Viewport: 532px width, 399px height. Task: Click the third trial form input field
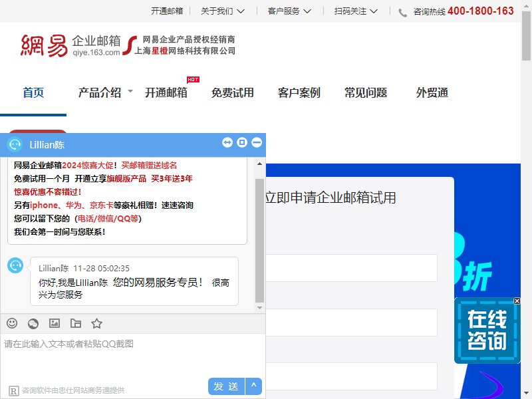pyautogui.click(x=352, y=376)
